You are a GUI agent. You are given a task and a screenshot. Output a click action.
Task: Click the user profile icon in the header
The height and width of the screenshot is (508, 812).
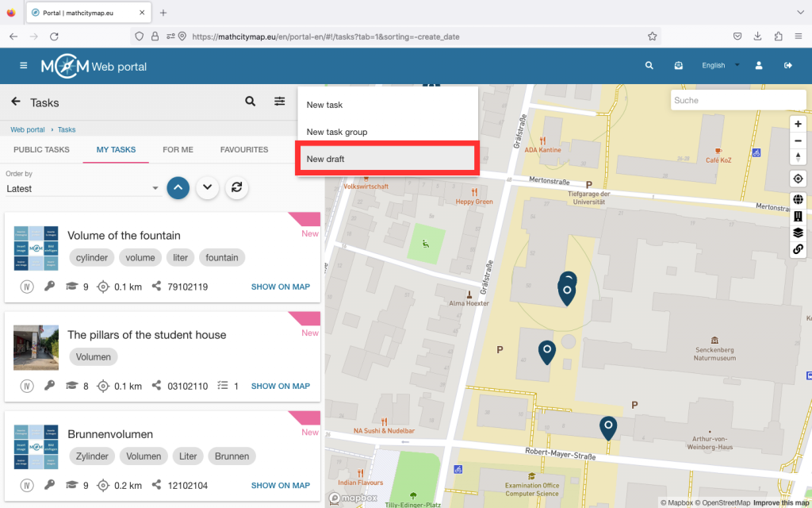[759, 66]
